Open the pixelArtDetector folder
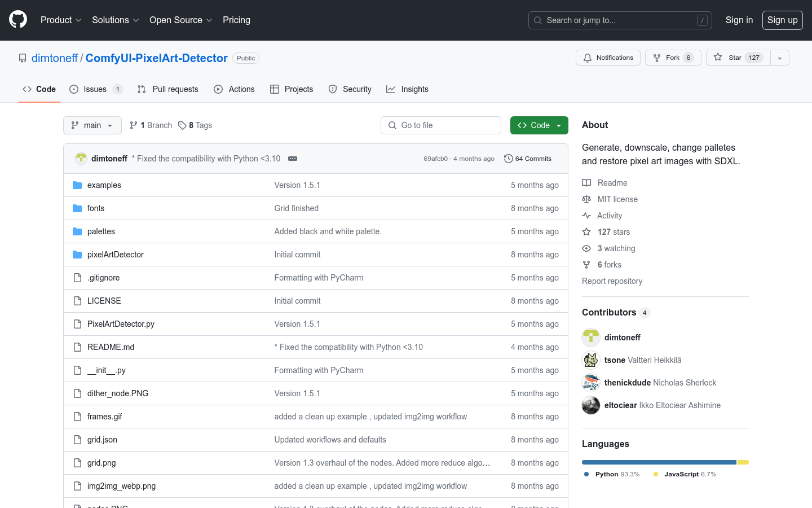Screen dimensions: 812x508 coord(116,255)
